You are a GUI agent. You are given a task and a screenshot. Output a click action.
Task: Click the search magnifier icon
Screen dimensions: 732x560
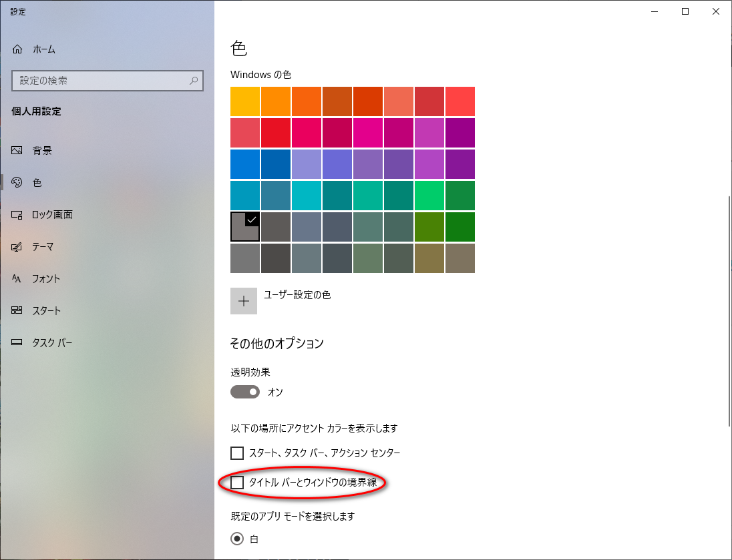click(194, 81)
